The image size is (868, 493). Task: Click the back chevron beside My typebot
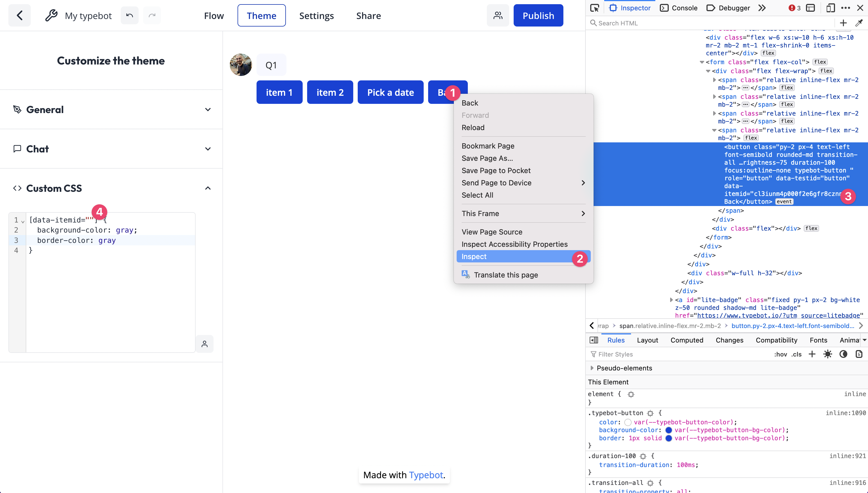pyautogui.click(x=20, y=16)
